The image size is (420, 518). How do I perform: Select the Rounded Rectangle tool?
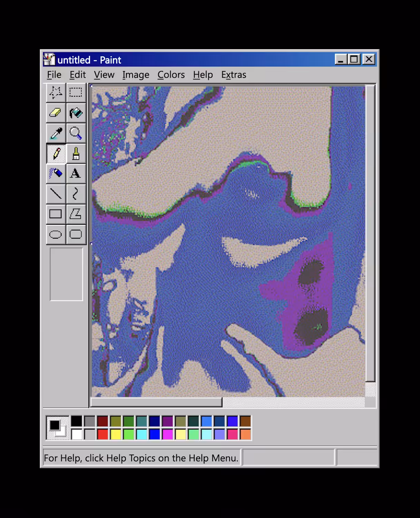tap(76, 234)
